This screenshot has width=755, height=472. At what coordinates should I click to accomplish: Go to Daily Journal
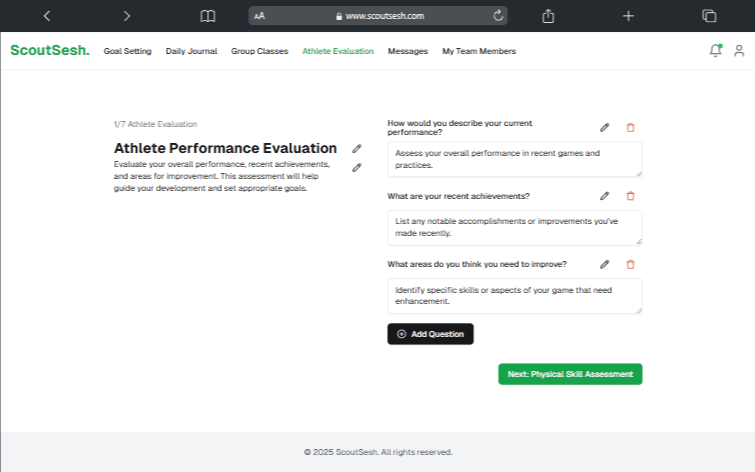(191, 51)
